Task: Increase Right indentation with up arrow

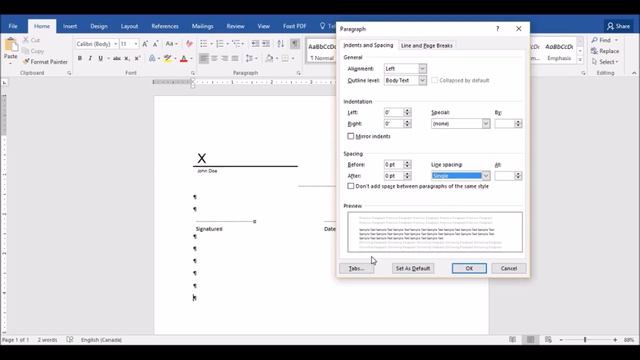Action: tap(407, 121)
